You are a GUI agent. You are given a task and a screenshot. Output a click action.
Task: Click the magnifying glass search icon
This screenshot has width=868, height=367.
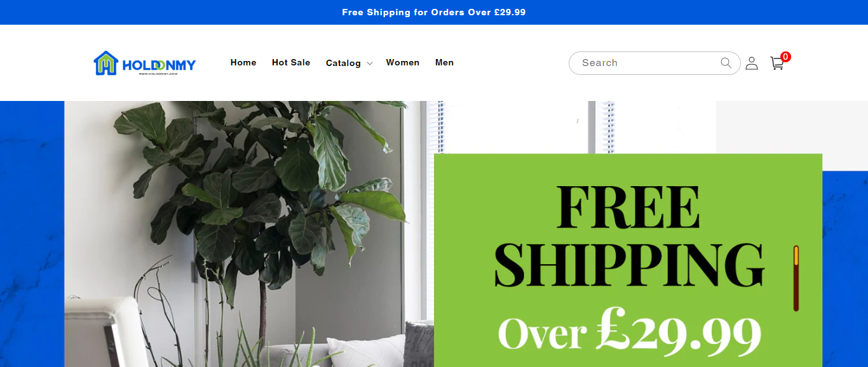726,63
